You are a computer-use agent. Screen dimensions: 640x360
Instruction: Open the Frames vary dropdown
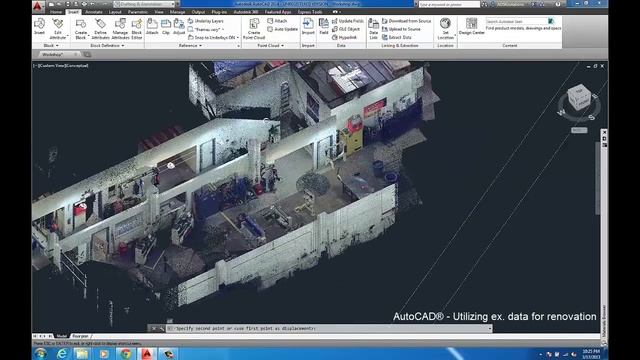click(206, 29)
